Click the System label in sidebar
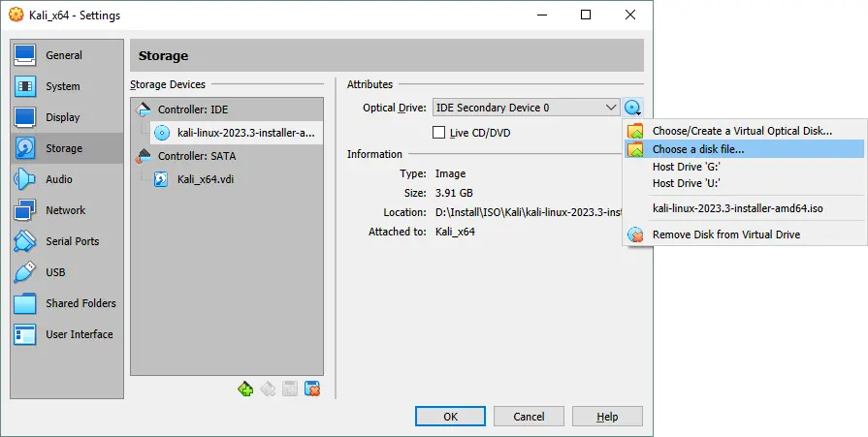 coord(62,86)
